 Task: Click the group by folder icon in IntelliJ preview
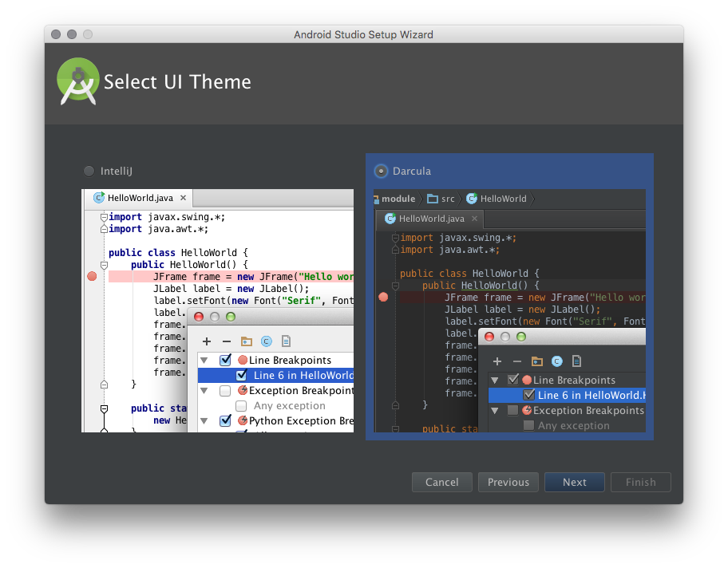(x=247, y=341)
